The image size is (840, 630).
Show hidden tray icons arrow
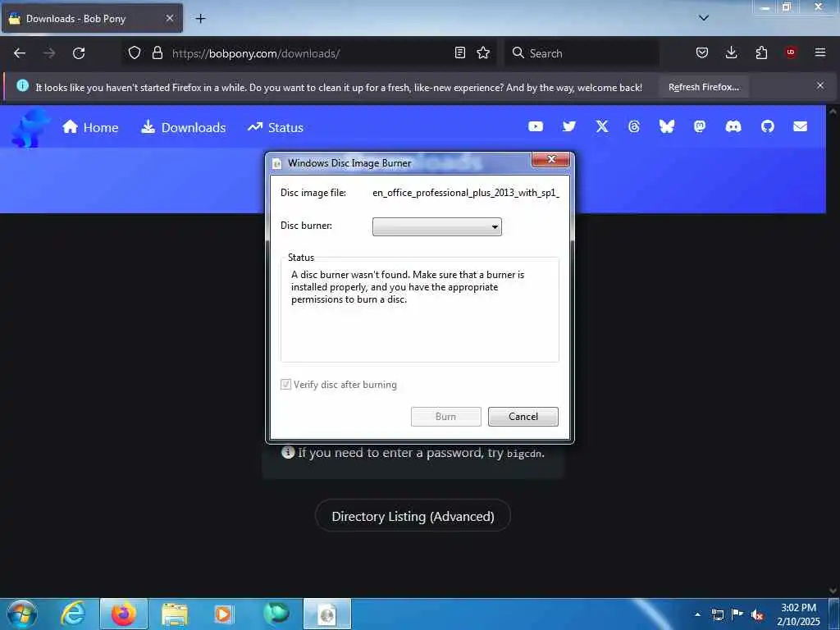click(697, 614)
